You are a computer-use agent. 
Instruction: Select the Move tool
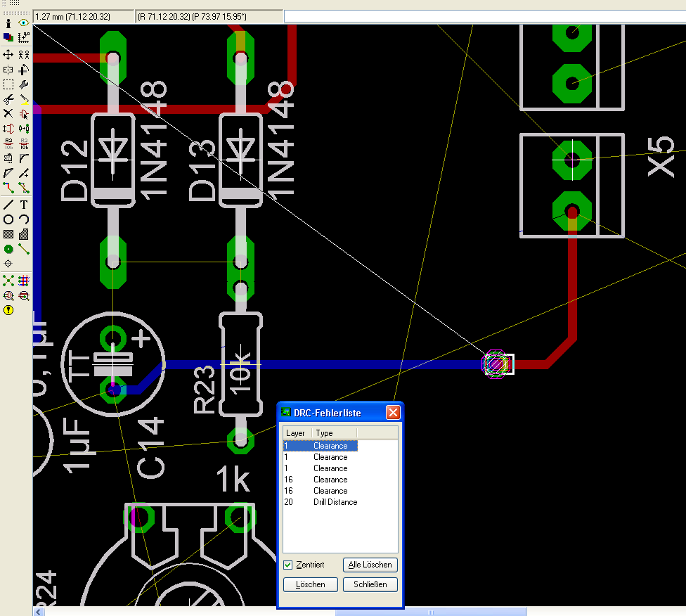coord(8,54)
